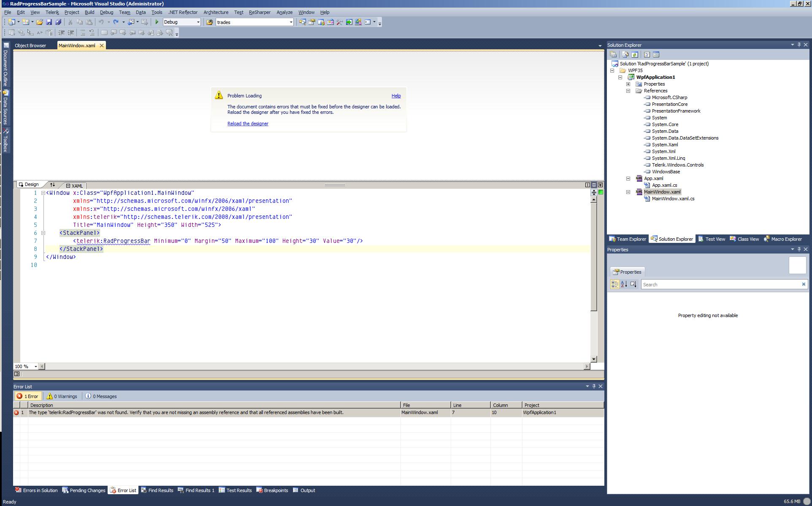Toggle the 0 Warnings filter button
Screen dimensions: 812x506
[62, 396]
